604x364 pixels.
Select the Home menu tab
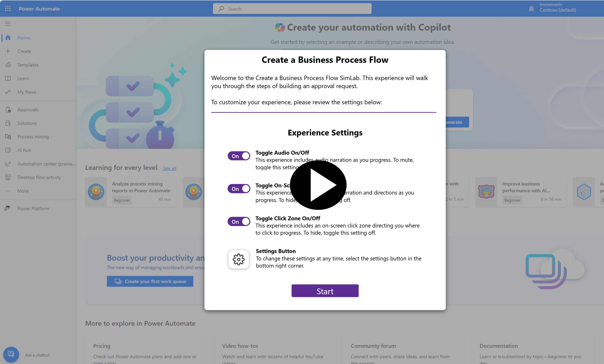23,38
